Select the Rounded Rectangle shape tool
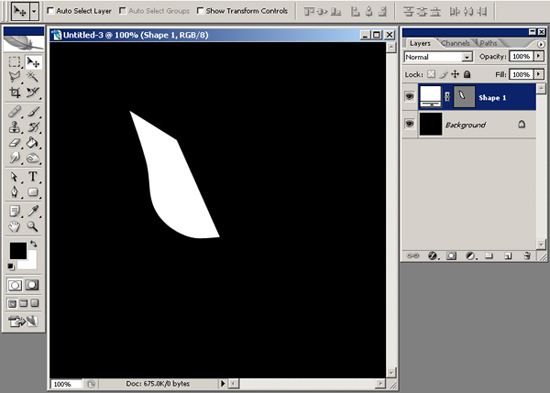Screen dimensions: 550x393 coord(33,192)
